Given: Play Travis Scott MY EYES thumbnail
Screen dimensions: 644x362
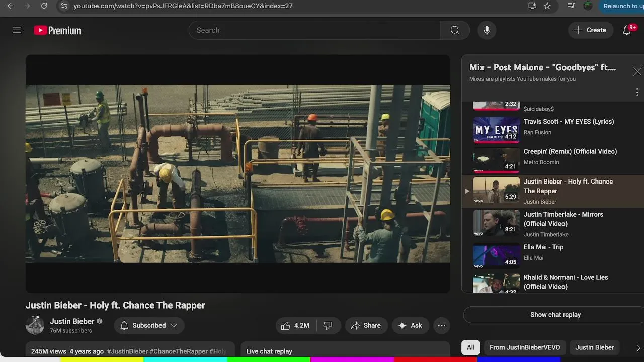Looking at the screenshot, I should pyautogui.click(x=496, y=130).
